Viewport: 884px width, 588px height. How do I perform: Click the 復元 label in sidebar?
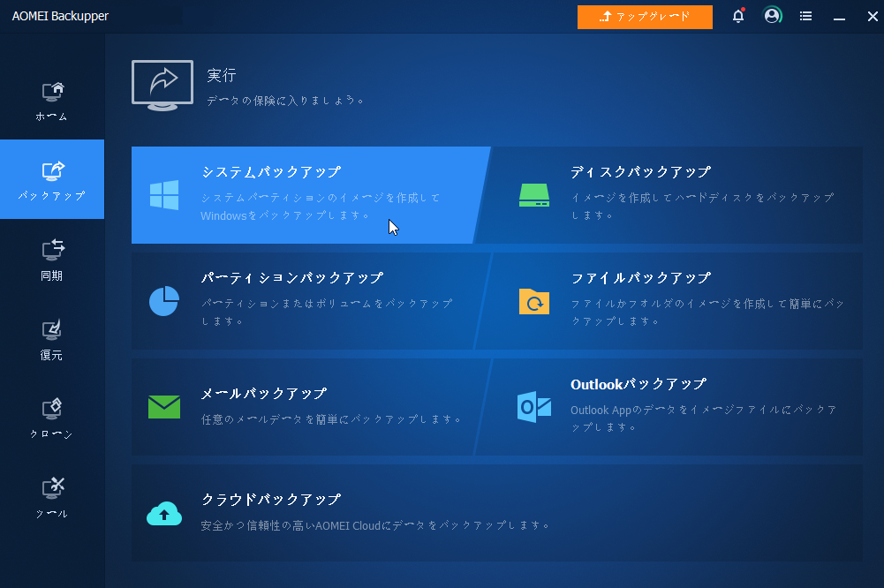(51, 355)
